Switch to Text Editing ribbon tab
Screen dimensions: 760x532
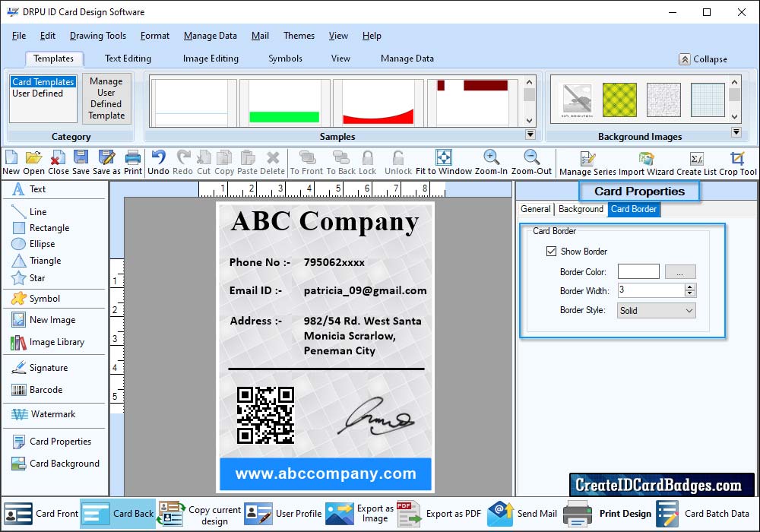tap(128, 59)
